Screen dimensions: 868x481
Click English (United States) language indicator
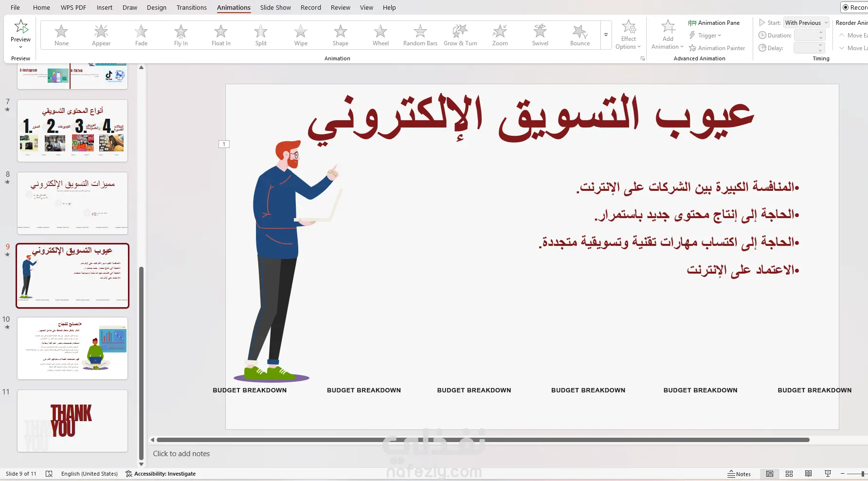point(90,474)
